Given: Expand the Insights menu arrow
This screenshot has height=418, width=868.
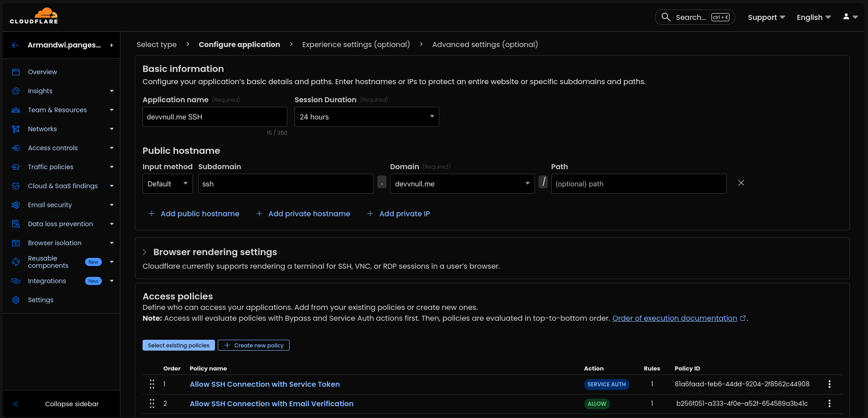Looking at the screenshot, I should [112, 91].
